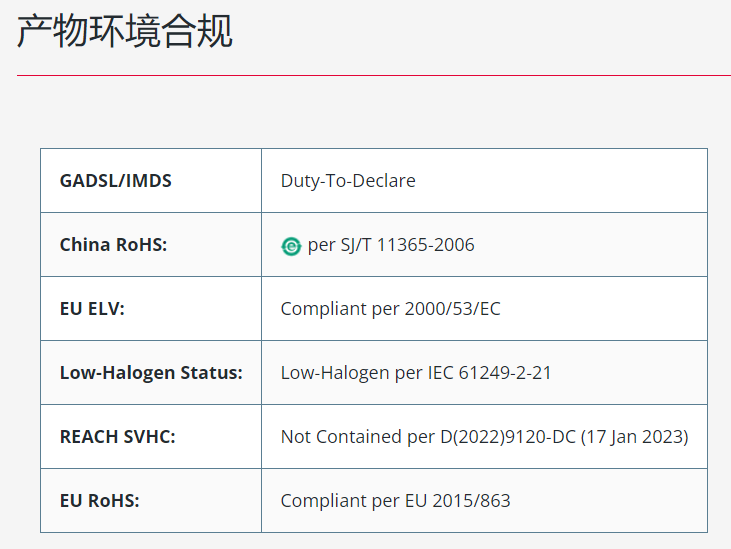Click the EU 2015/863 directive number
The width and height of the screenshot is (731, 549).
coord(457,501)
